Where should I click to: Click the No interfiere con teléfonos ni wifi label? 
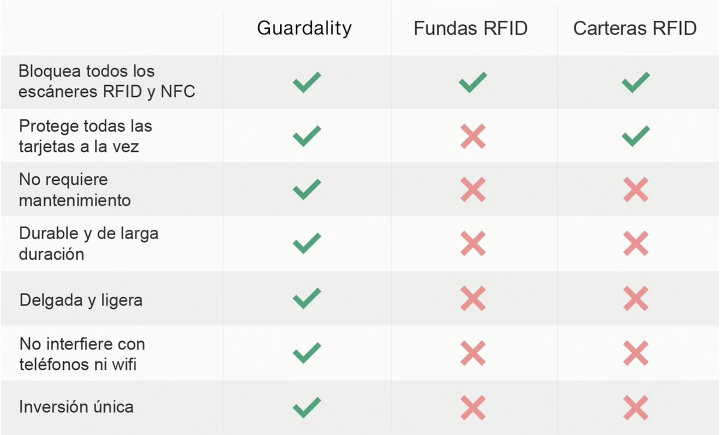[x=82, y=354]
